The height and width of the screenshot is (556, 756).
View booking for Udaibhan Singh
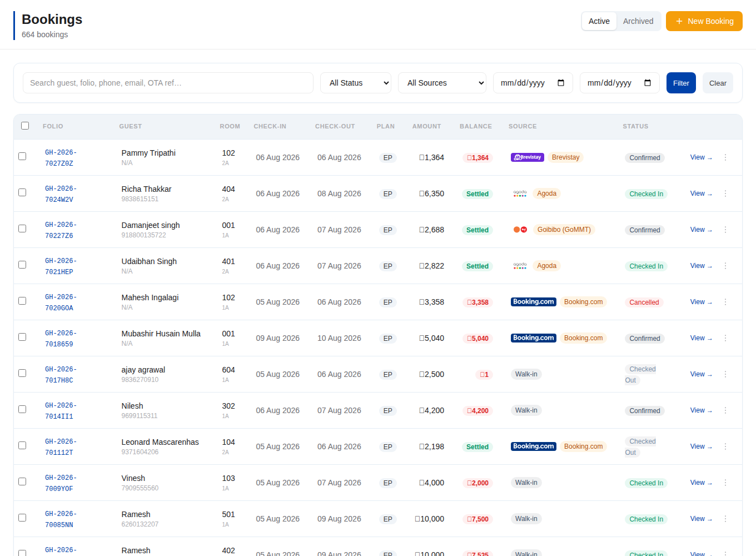click(x=701, y=266)
